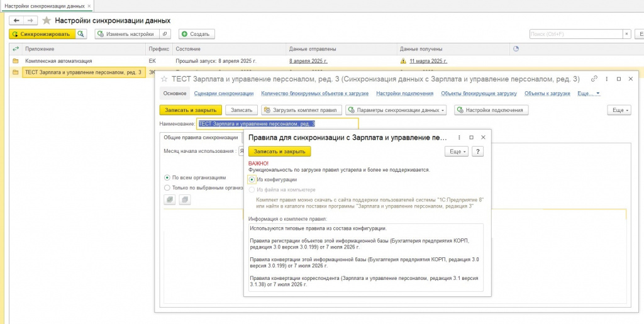Open the three-dots menu of ТЕСТ Зарплата form
644x324 pixels.
point(607,79)
